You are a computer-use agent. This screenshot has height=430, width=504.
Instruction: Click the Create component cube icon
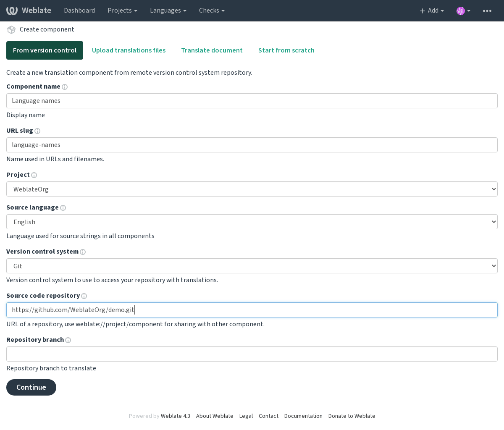pos(11,29)
